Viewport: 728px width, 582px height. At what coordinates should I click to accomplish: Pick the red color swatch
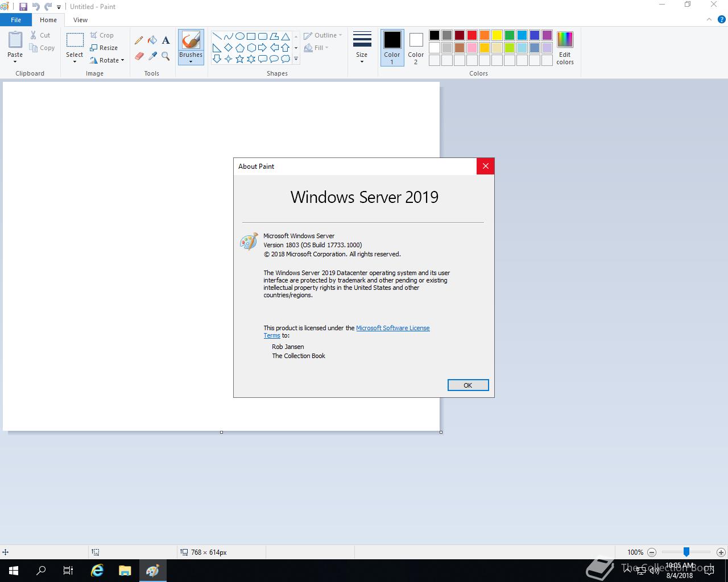(x=472, y=35)
